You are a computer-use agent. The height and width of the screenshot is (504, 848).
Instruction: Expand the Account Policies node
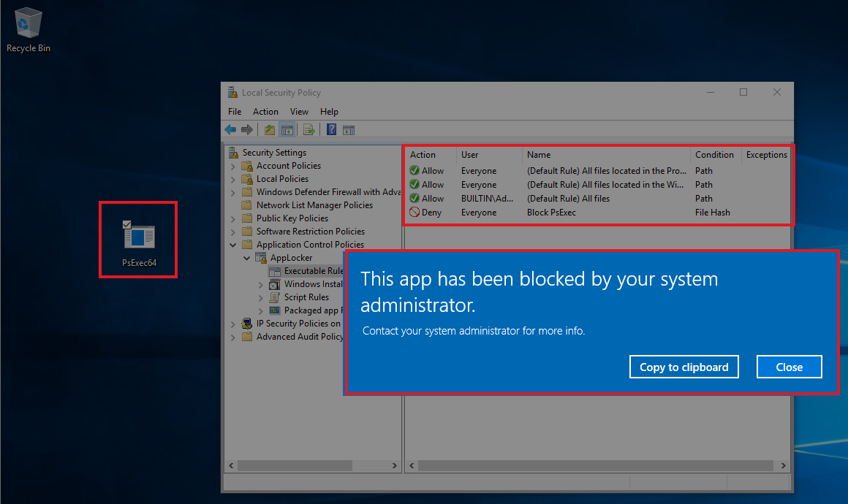tap(233, 166)
